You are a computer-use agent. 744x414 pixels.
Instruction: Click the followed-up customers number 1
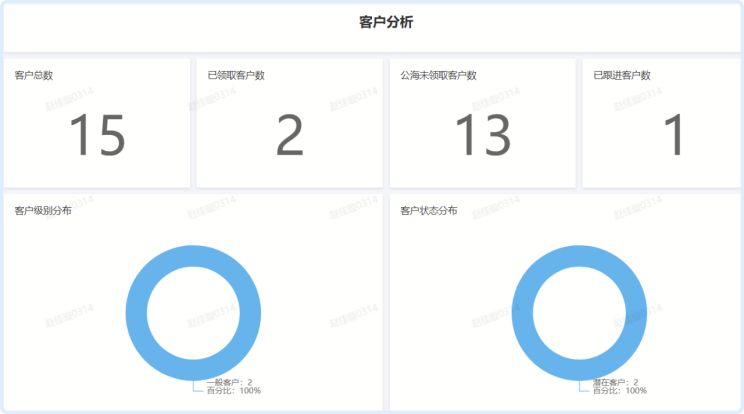click(x=675, y=136)
